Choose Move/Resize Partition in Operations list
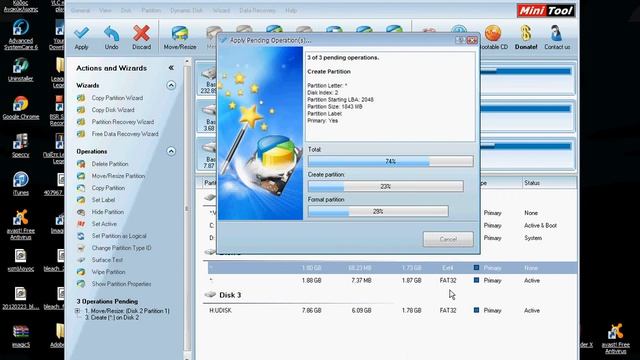This screenshot has width=640, height=360. point(118,176)
